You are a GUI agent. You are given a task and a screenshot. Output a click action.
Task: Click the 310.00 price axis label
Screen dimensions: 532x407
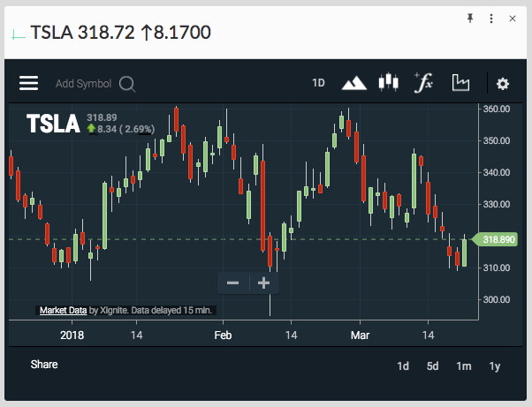[497, 268]
